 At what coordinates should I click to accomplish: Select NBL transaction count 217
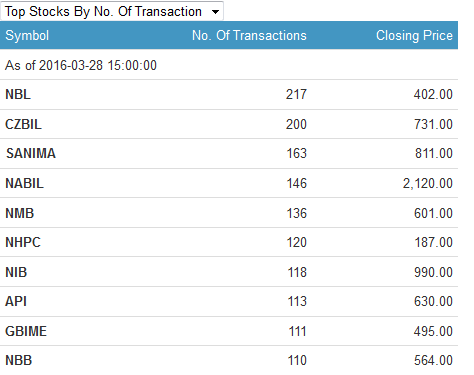[x=296, y=94]
